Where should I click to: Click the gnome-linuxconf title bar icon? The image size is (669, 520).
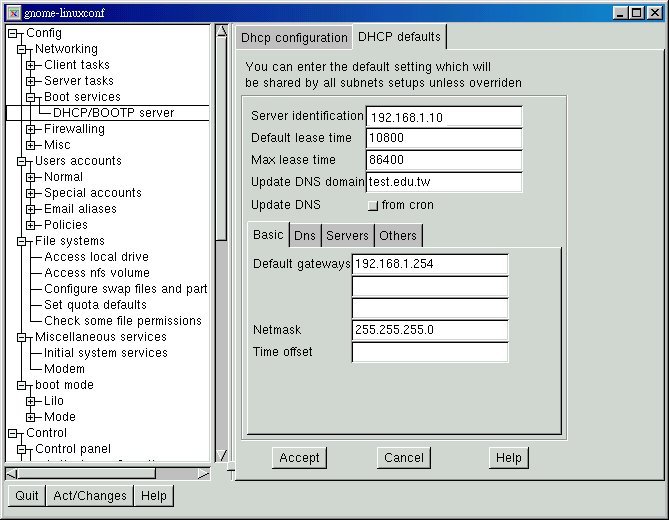[x=14, y=13]
